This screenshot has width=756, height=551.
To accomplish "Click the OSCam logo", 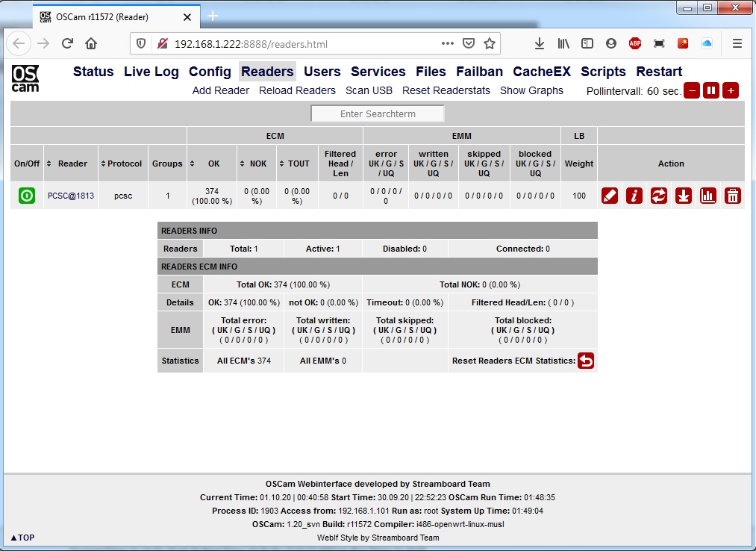I will click(x=25, y=78).
